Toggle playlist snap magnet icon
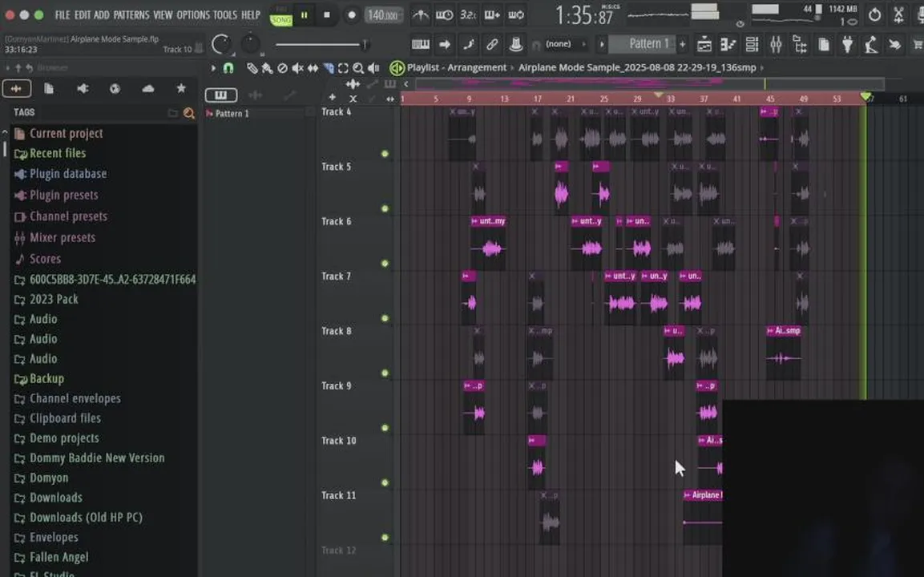 pos(228,68)
